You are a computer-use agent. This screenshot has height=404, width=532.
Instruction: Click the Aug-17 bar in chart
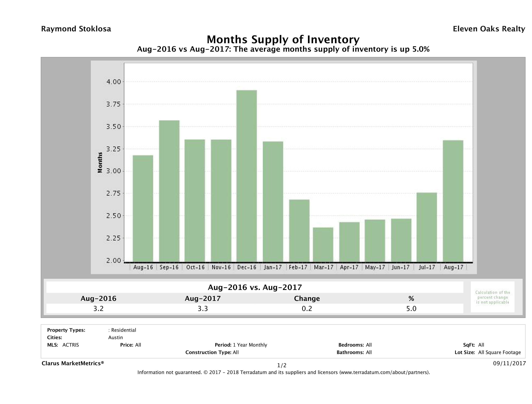(453, 201)
